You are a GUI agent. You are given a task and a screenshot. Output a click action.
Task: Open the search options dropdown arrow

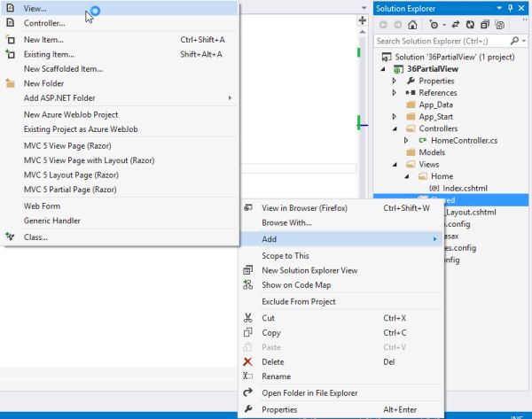[524, 41]
